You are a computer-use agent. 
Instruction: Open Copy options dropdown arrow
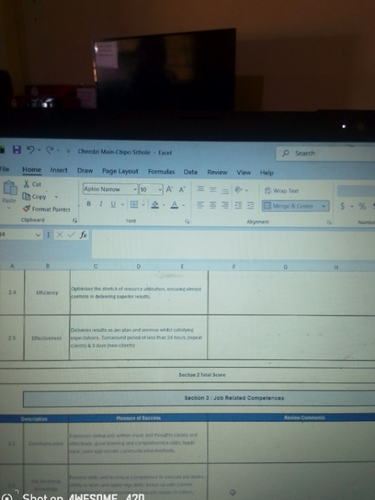[56, 197]
